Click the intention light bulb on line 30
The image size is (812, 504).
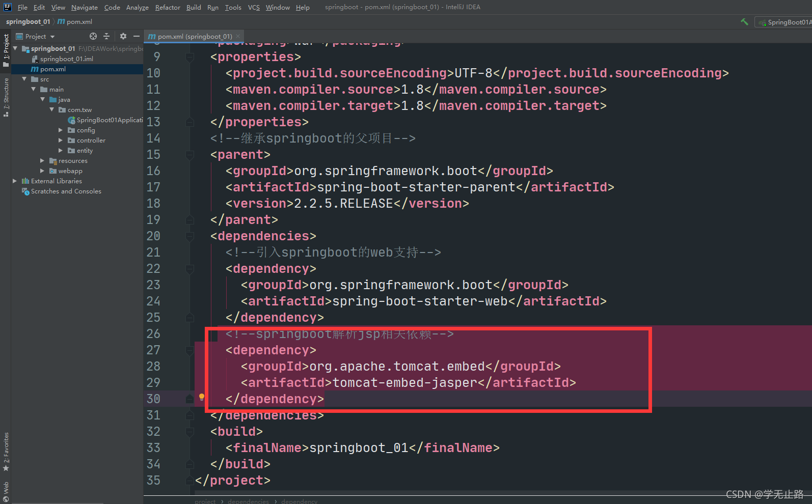pos(202,397)
